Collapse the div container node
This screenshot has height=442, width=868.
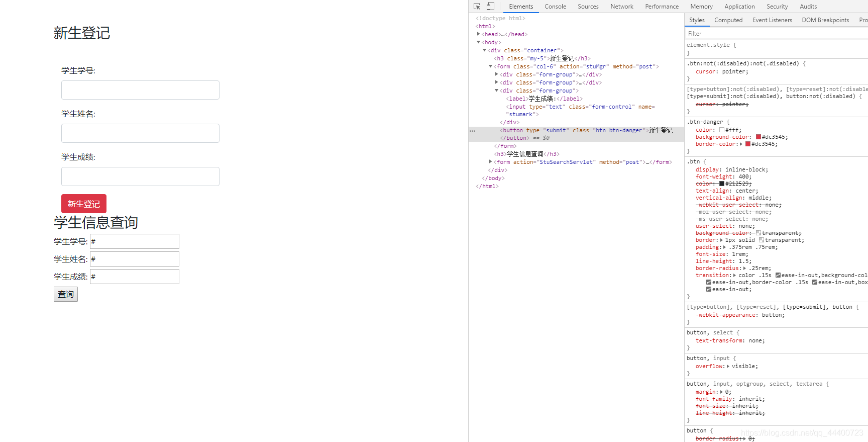click(x=484, y=50)
